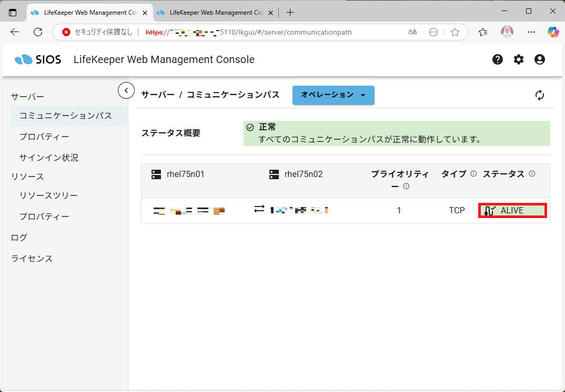Click the rhel75n01 column header text
Image resolution: width=565 pixels, height=392 pixels.
(185, 174)
